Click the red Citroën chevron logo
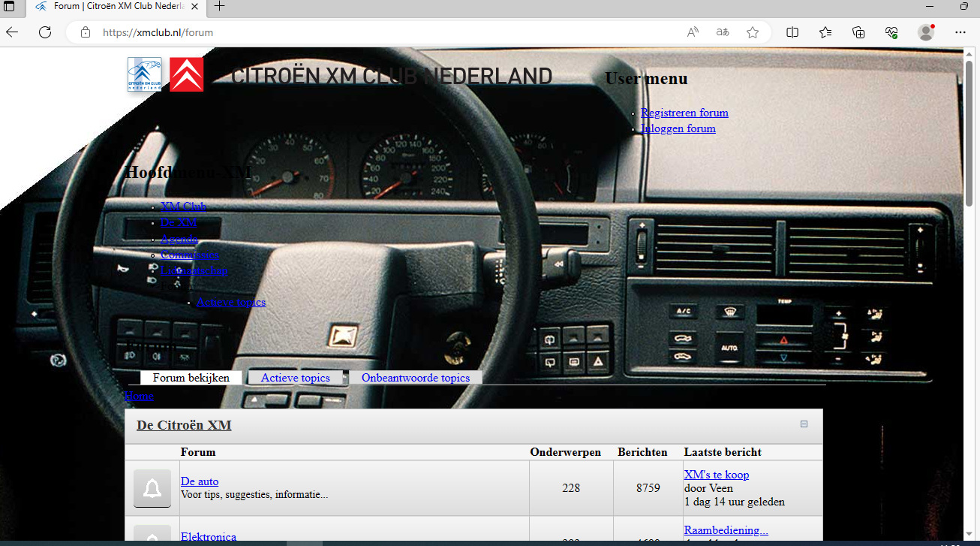The width and height of the screenshot is (980, 546). [186, 74]
